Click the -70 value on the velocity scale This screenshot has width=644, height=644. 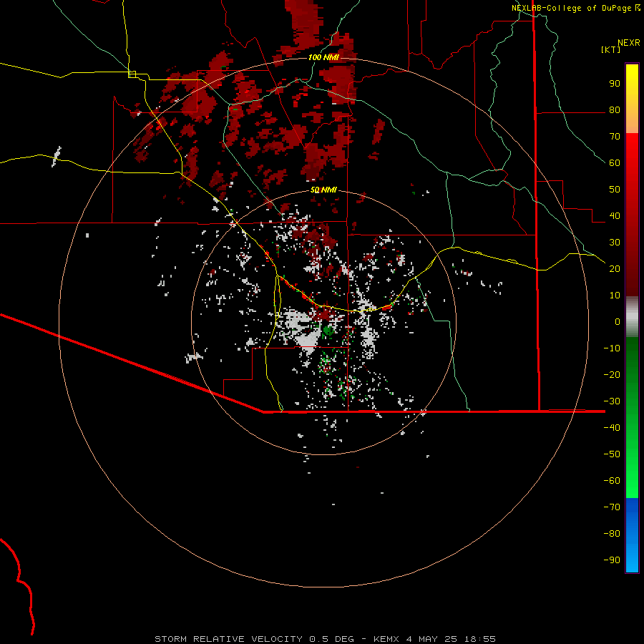click(612, 507)
